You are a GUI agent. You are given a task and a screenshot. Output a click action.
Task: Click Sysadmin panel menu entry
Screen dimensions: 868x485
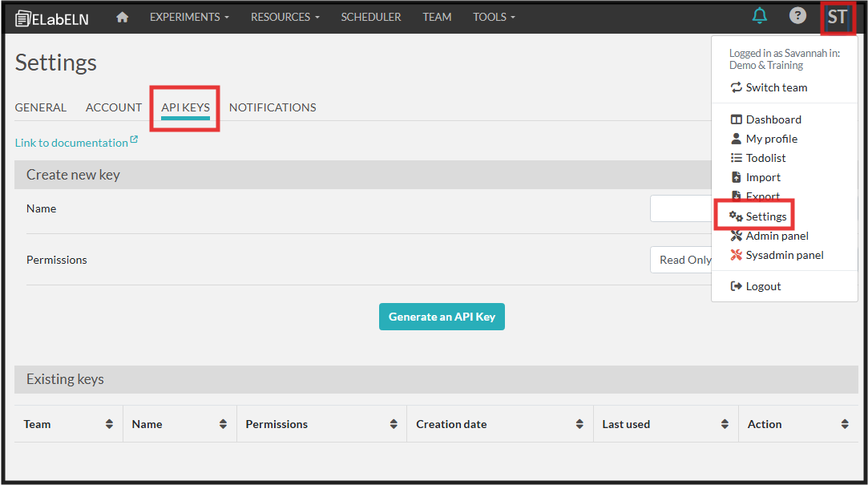pyautogui.click(x=784, y=255)
